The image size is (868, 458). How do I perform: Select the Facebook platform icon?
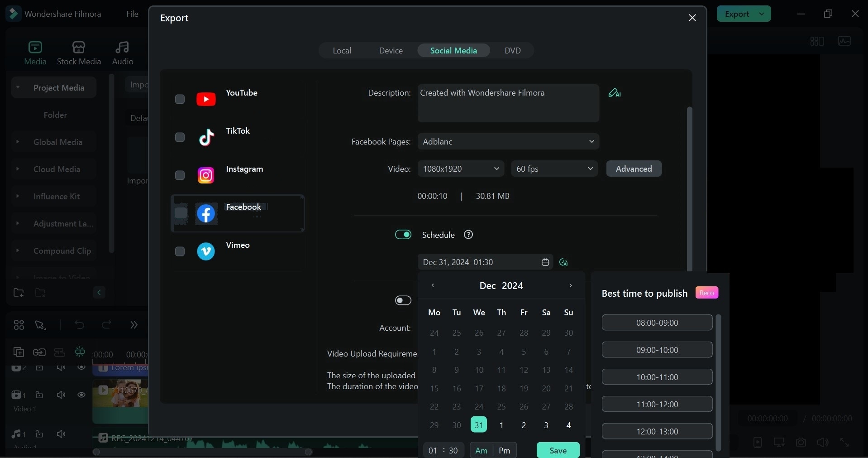pos(206,213)
